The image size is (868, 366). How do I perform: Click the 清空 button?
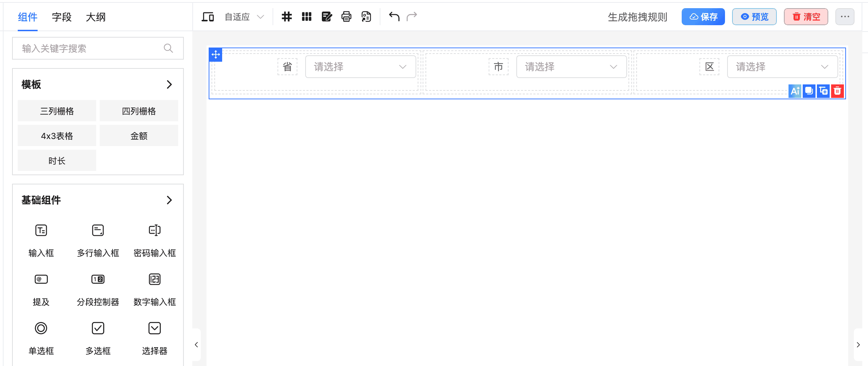806,17
